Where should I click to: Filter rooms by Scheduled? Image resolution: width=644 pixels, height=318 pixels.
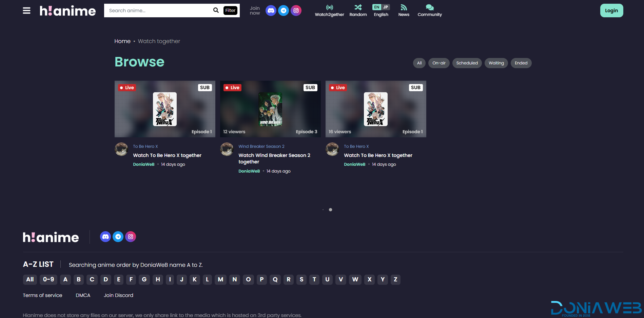(467, 63)
